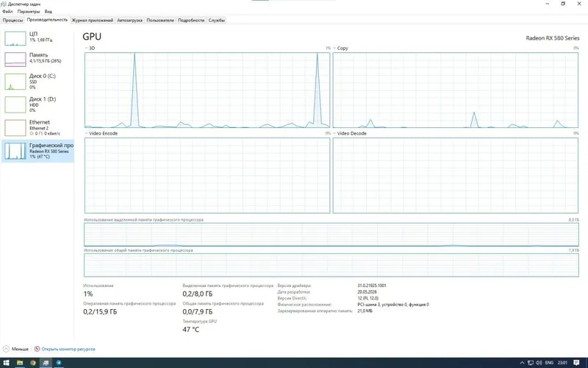Screen dimensions: 588x368
Task: Switch to the Автозагрузка tab
Action: (x=130, y=21)
